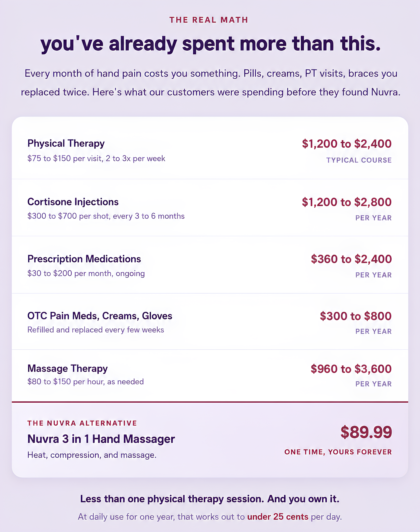Click the Nuvra 3 in 1 Hand Massager title
This screenshot has height=532, width=420.
pos(101,439)
